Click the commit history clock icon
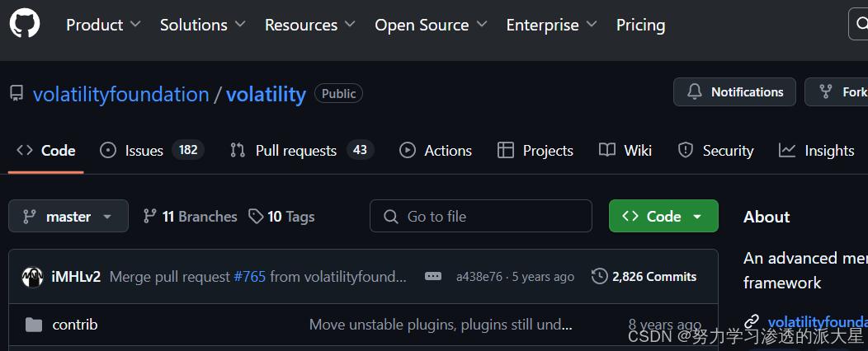 (x=600, y=277)
